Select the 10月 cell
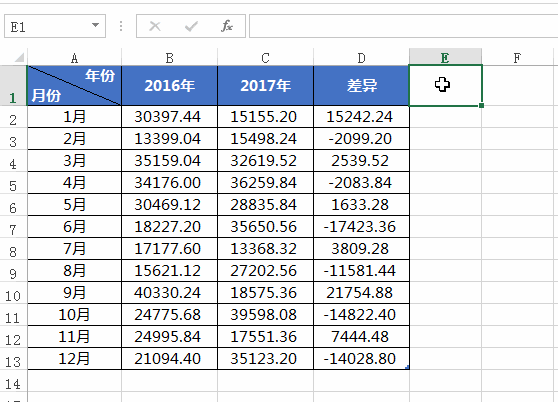Screen dimensions: 558x402 [x=74, y=315]
